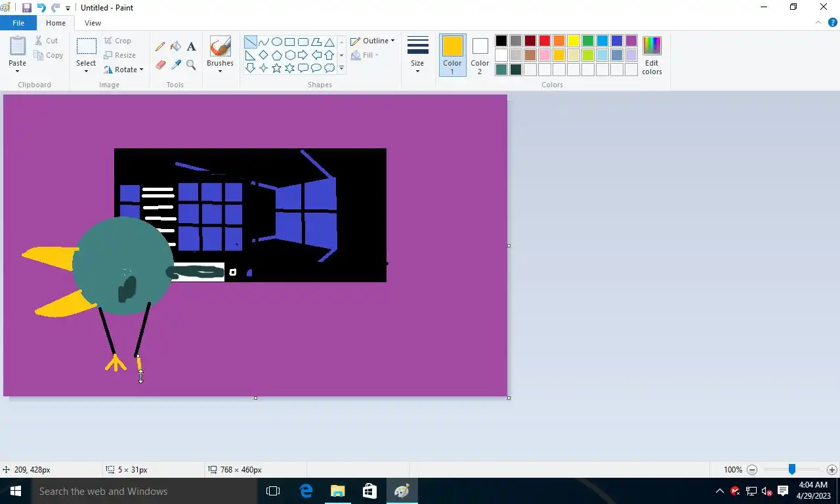Open the shape Outline dropdown
This screenshot has width=840, height=504.
tap(372, 41)
